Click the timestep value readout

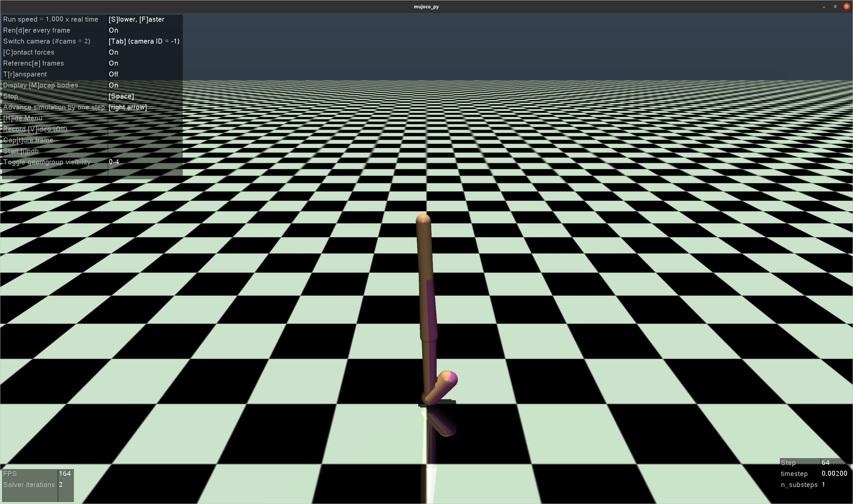click(795, 473)
